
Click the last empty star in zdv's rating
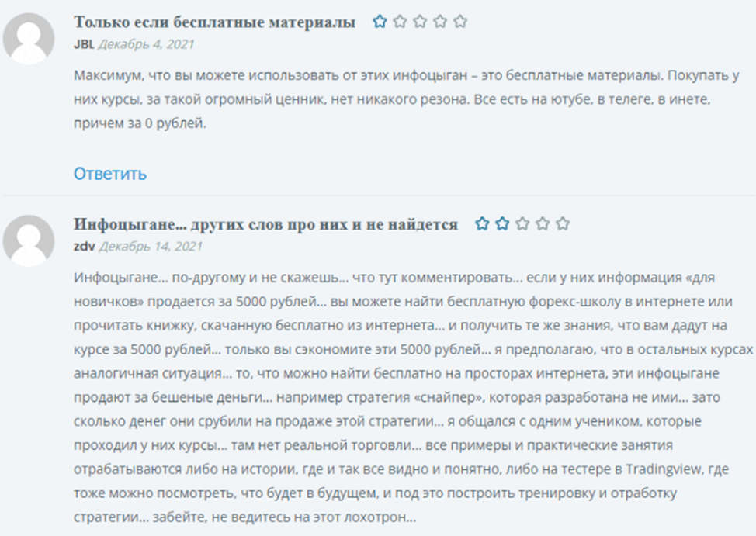562,223
